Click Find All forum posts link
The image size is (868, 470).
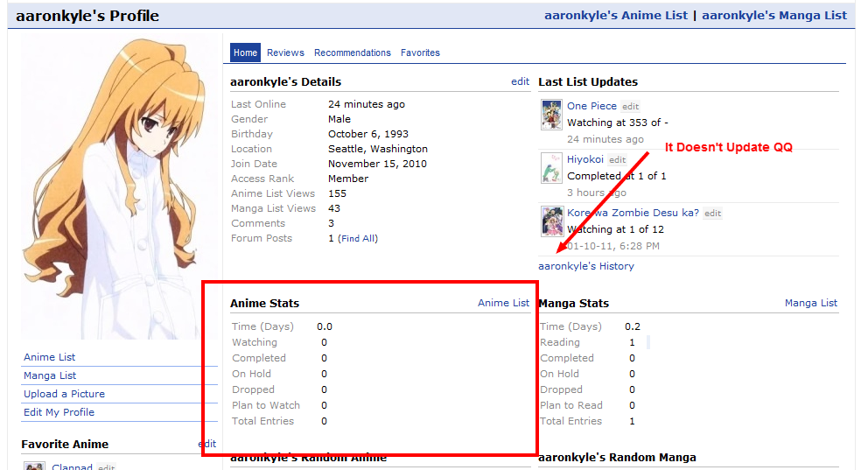[x=358, y=238]
